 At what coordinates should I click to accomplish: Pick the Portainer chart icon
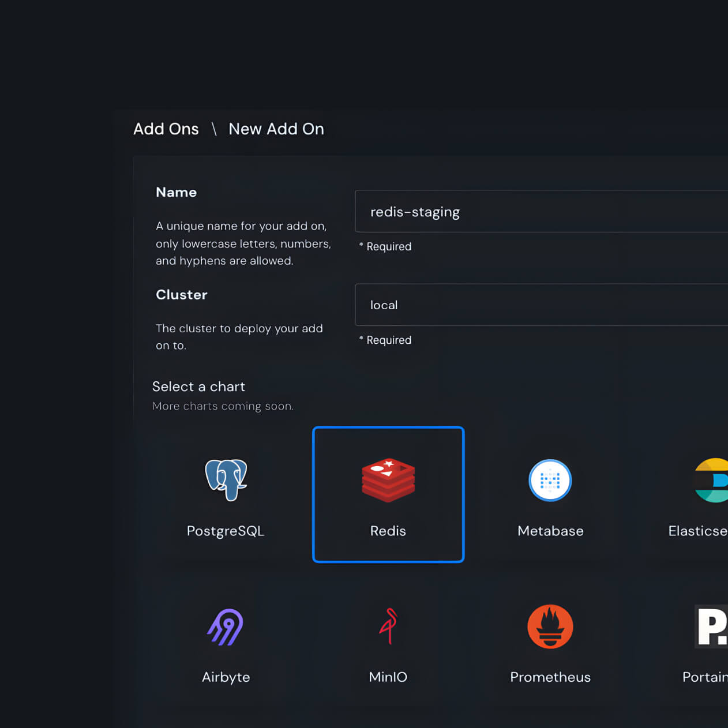point(711,626)
